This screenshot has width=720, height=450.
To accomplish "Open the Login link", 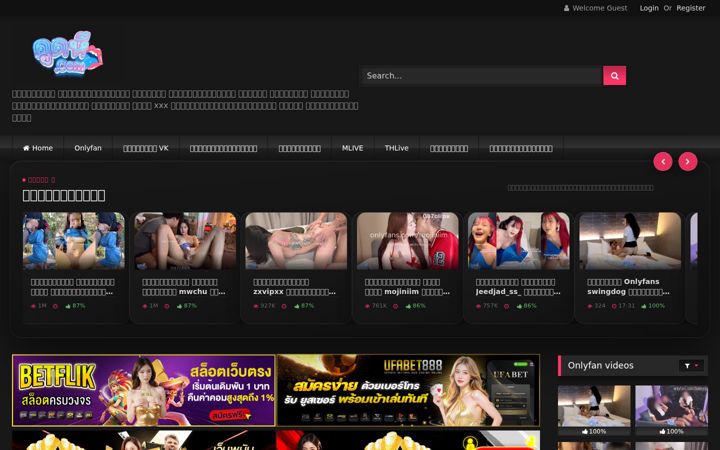I will click(x=649, y=8).
